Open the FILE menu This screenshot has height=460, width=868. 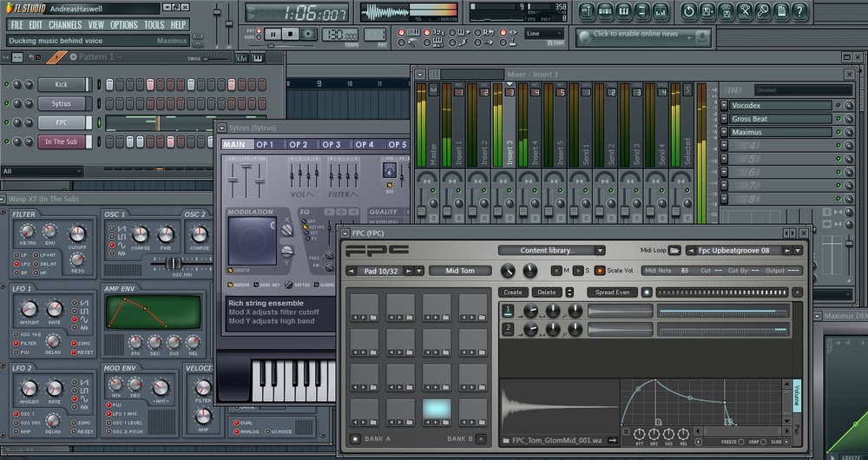pos(16,25)
